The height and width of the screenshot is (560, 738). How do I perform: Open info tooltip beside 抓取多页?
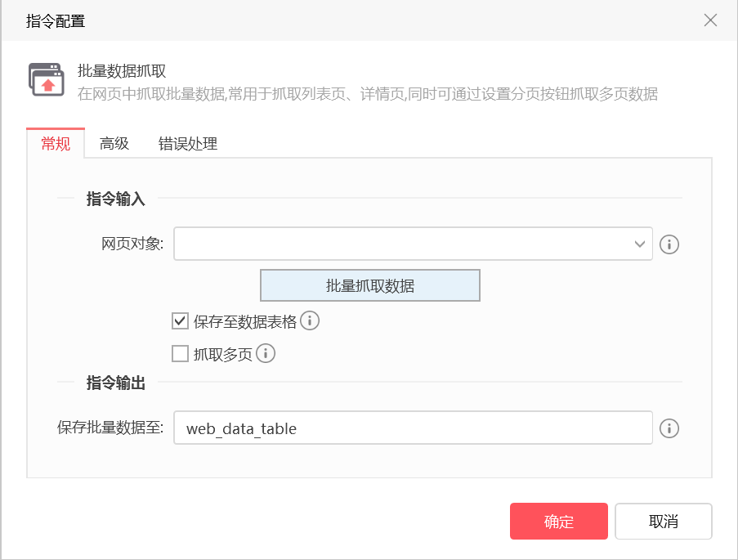tap(266, 354)
